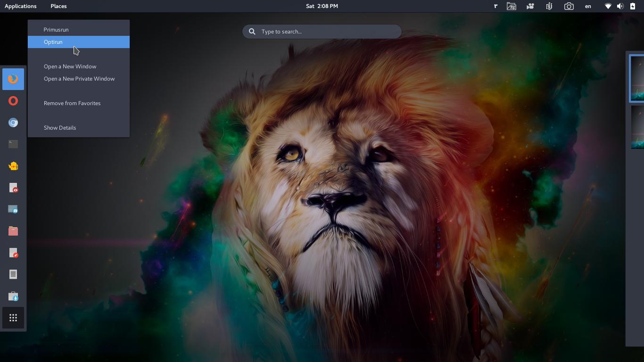Click Remove from Favorites
This screenshot has height=362, width=644.
(x=79, y=103)
